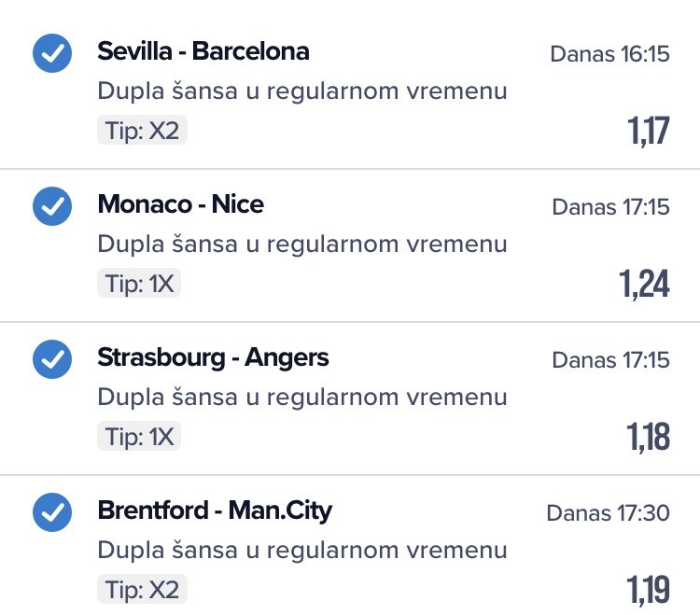Click bet type text under Strasbourg - Angers
The image size is (700, 615).
point(302,397)
